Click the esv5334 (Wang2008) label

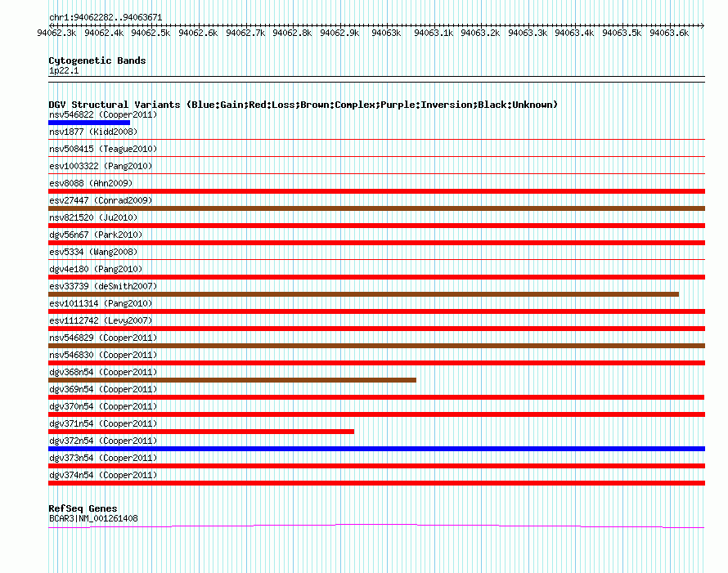pyautogui.click(x=93, y=252)
